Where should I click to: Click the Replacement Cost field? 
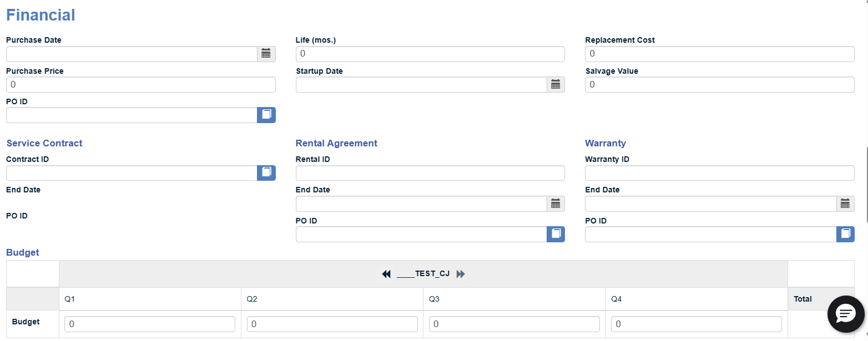click(720, 54)
